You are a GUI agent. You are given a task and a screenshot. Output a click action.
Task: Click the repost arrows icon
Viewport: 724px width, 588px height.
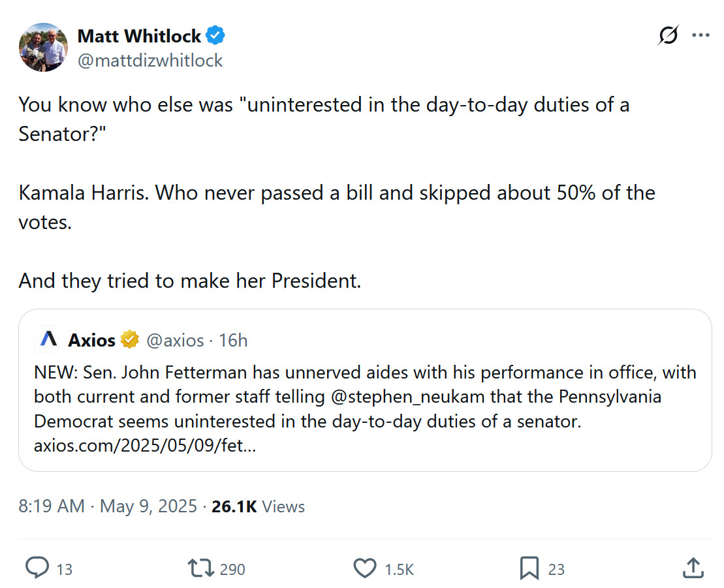click(x=200, y=568)
